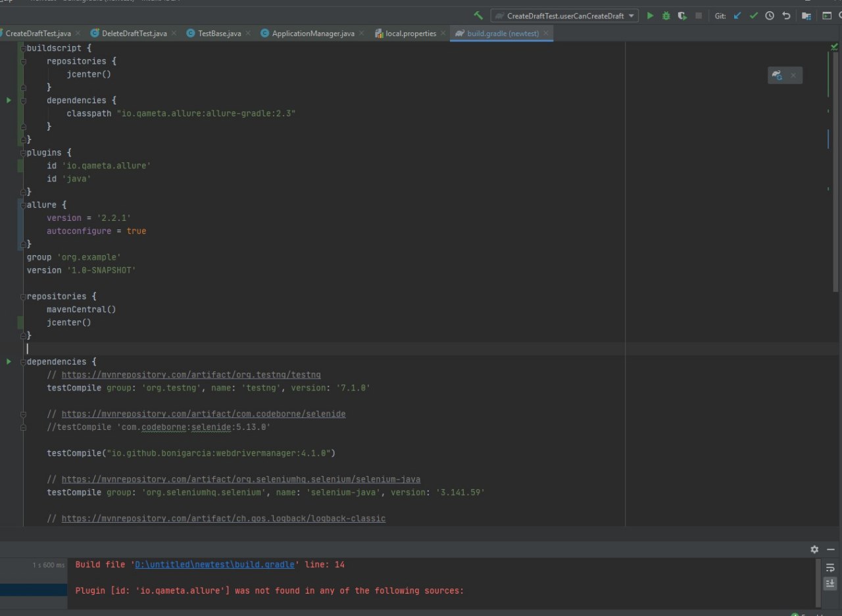The image size is (842, 616).
Task: Switch to local.properties tab
Action: point(410,34)
